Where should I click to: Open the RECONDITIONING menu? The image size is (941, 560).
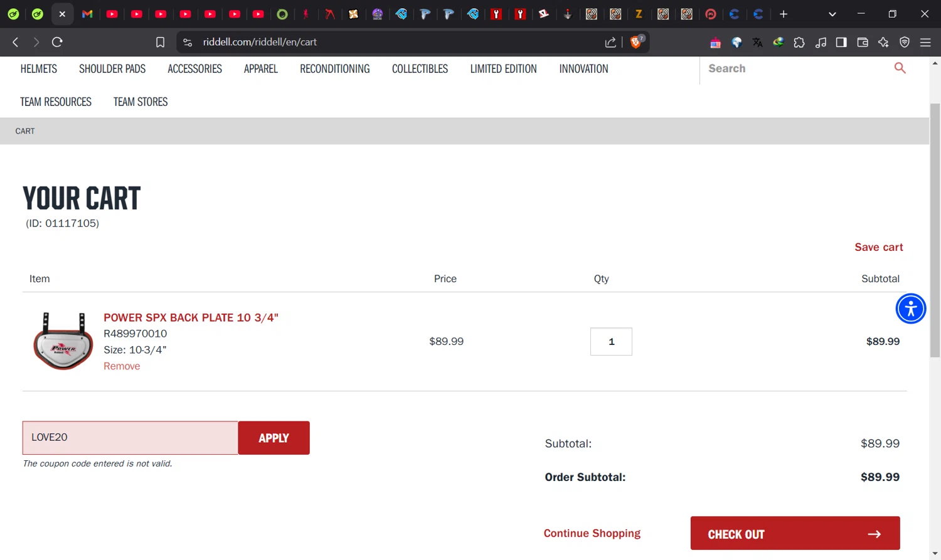tap(335, 69)
